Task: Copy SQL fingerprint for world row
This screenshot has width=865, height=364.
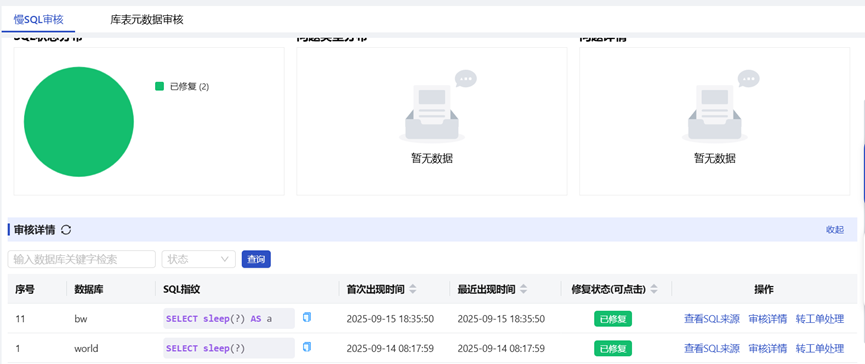Action: point(307,347)
